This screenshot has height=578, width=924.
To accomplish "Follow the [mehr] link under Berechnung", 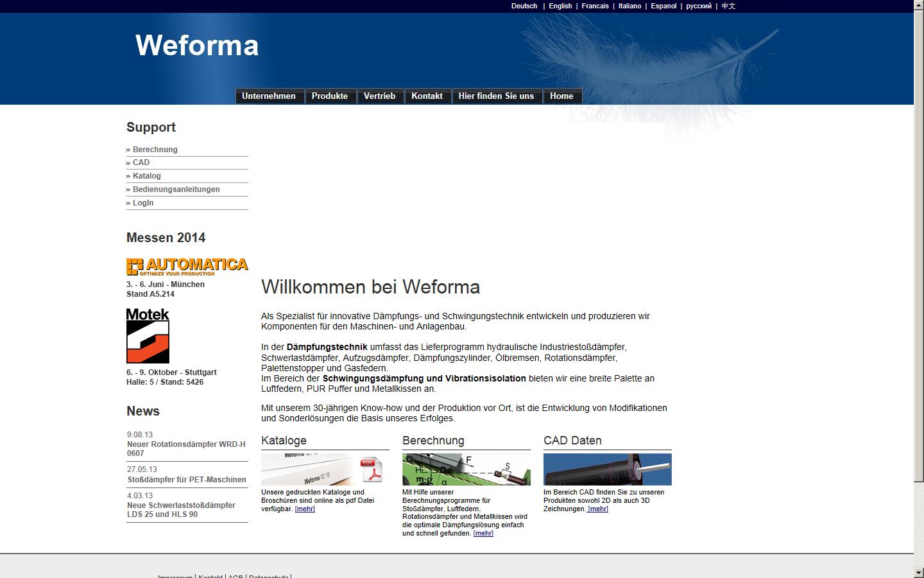I will click(483, 533).
